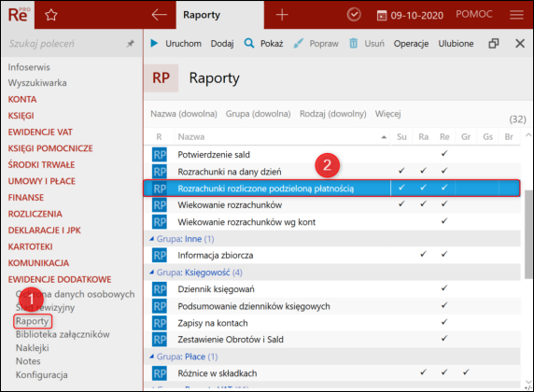Collapse the Grupa: Inne group
Viewport: 534px width, 392px height.
point(152,239)
